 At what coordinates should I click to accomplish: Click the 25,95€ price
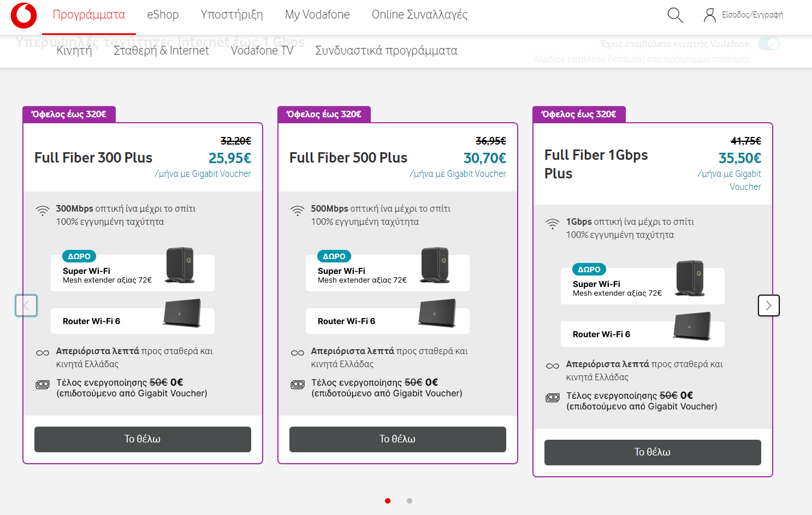tap(230, 158)
